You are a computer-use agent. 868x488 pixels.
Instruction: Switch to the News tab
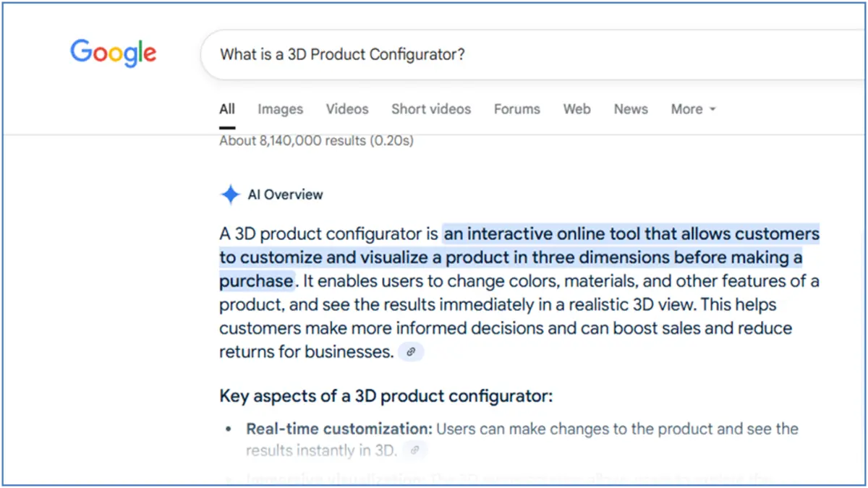pos(630,108)
